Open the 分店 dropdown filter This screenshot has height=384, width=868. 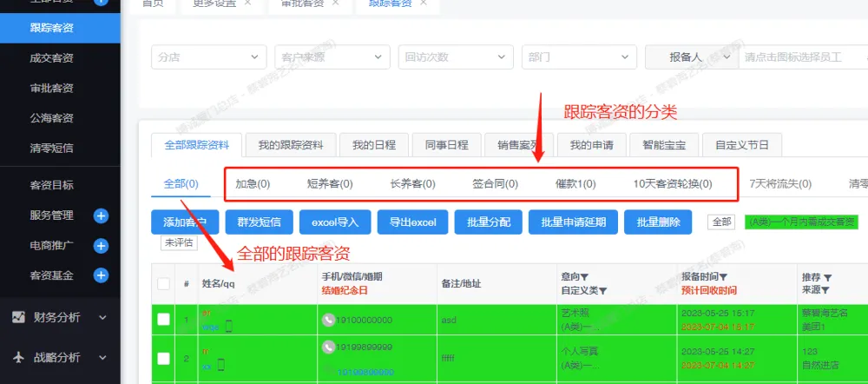pos(207,57)
